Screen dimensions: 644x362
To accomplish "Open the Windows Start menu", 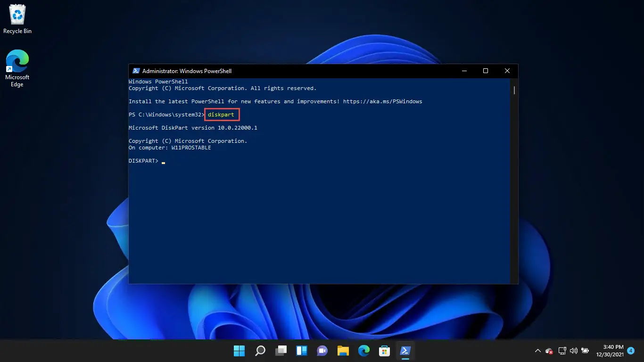I will (239, 351).
